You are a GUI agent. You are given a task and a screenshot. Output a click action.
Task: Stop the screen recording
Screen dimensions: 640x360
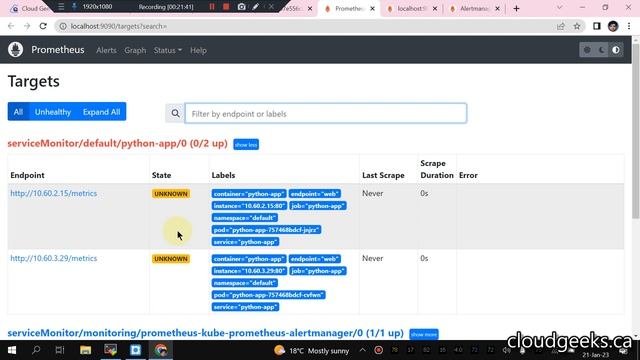[226, 7]
